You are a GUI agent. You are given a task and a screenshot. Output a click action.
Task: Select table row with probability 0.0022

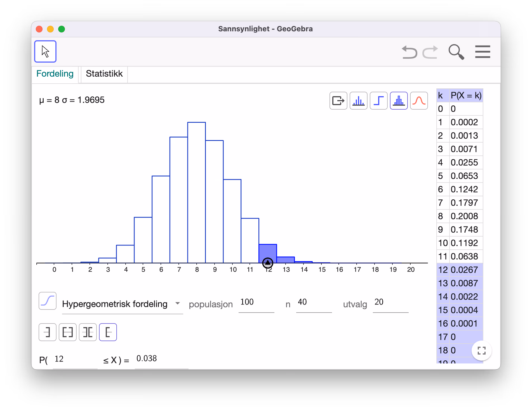point(460,297)
